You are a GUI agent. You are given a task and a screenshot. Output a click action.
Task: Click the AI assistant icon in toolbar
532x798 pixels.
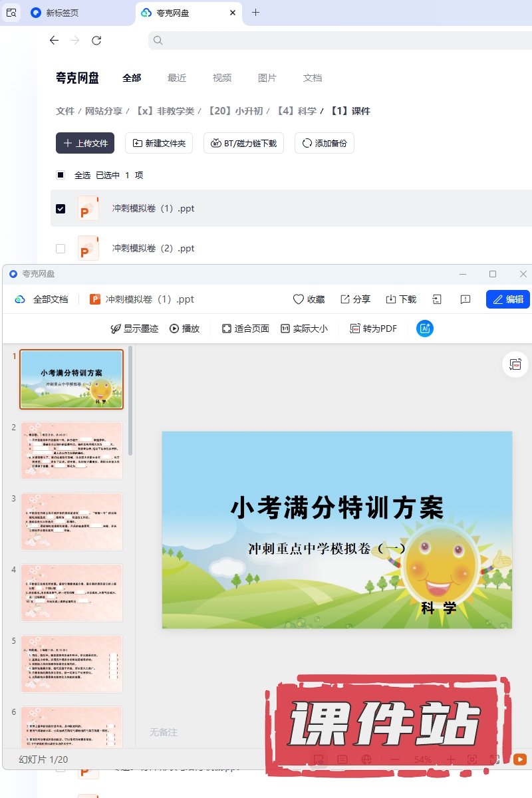pyautogui.click(x=425, y=328)
